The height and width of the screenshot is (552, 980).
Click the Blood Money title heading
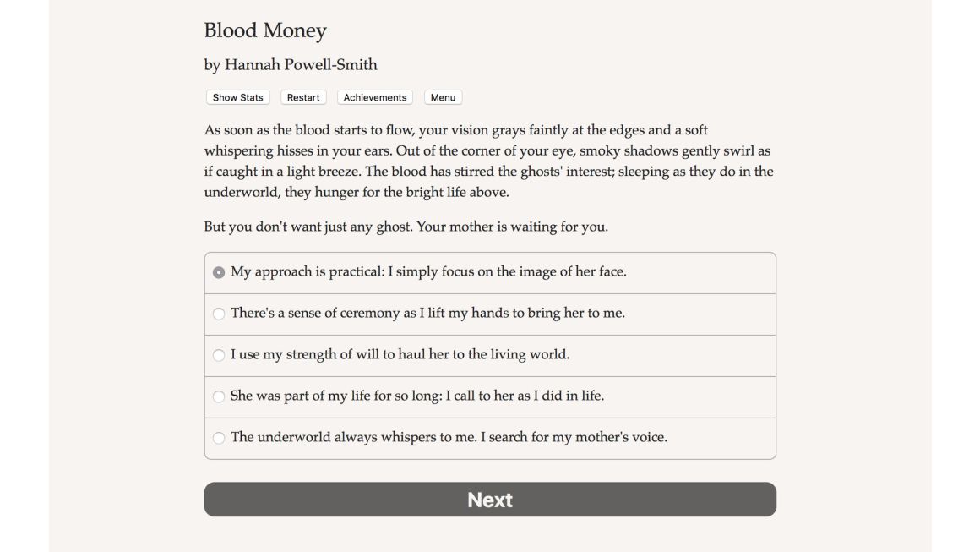point(265,30)
